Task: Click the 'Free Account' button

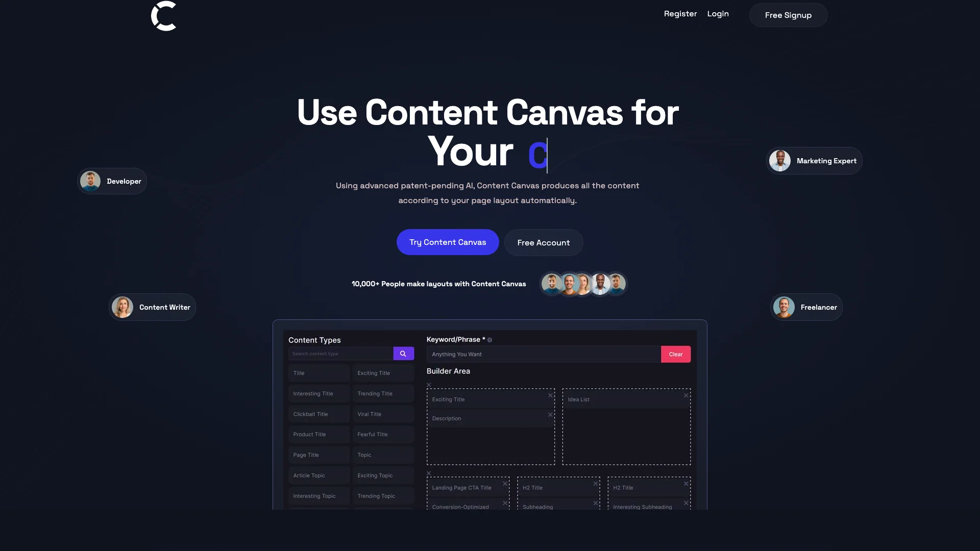Action: point(543,242)
